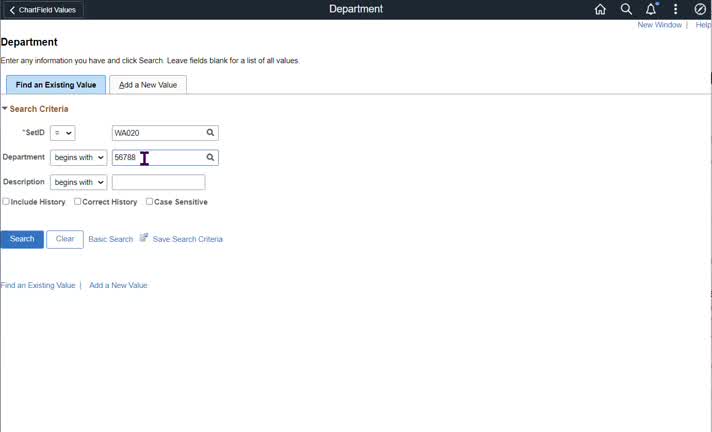Open Department lookup magnifier
Viewport: 712px width, 432px height.
tap(210, 157)
